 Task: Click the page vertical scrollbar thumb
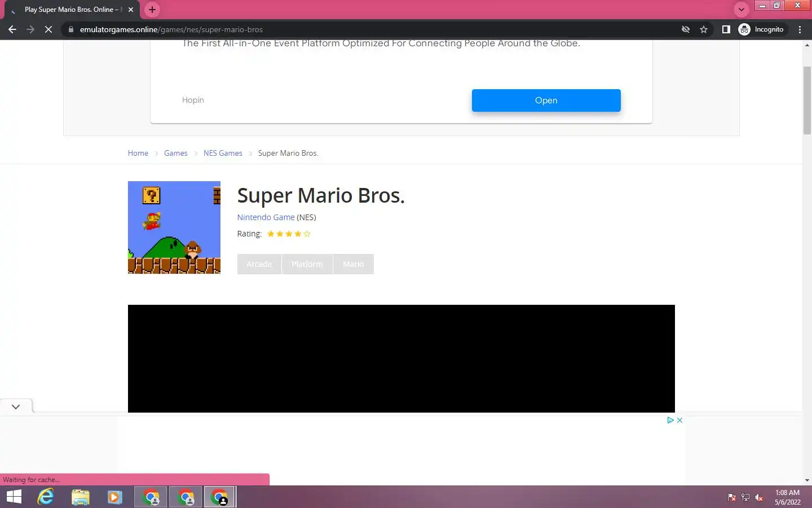(x=807, y=100)
